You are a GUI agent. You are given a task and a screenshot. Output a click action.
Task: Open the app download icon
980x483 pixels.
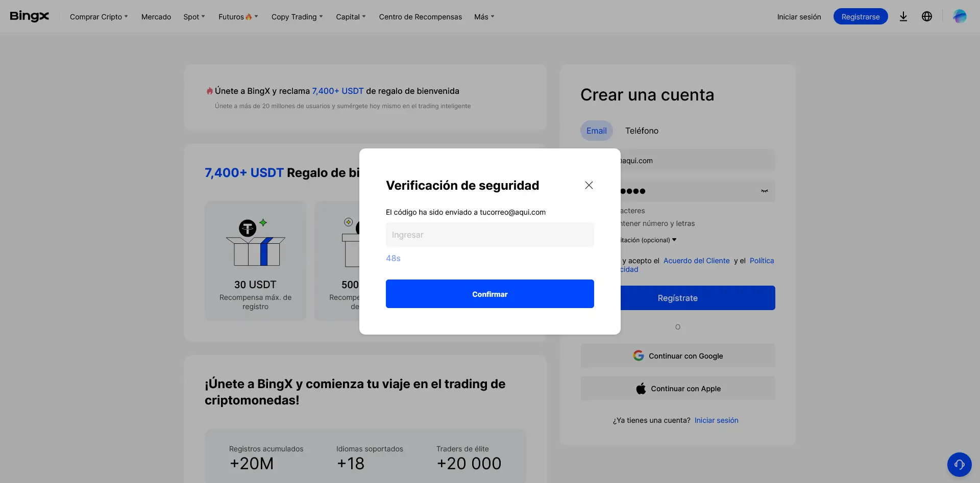tap(903, 16)
